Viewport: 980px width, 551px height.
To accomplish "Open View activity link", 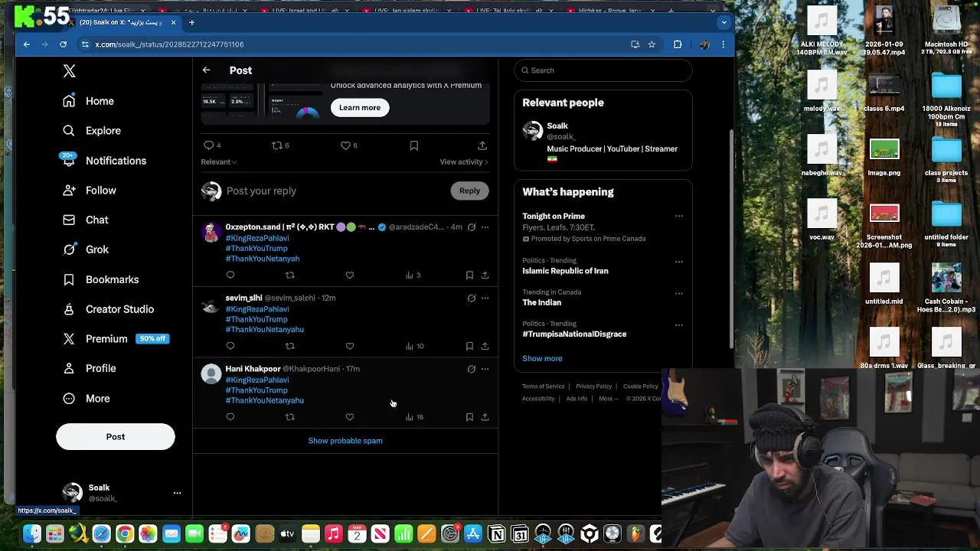I will tap(463, 162).
